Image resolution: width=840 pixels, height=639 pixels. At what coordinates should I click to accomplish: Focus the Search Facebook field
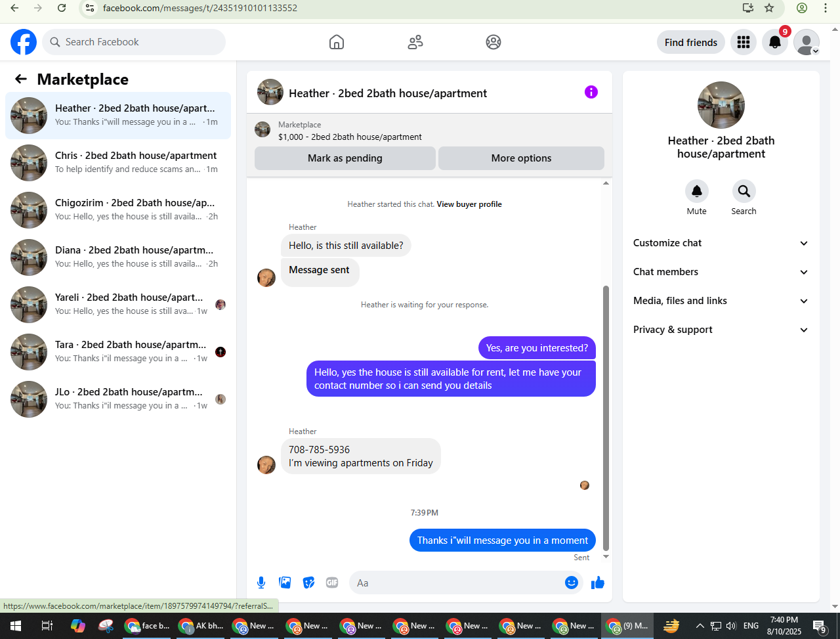tap(134, 42)
